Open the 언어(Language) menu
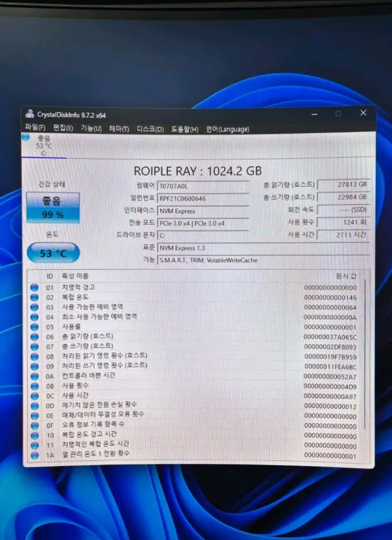Image resolution: width=392 pixels, height=540 pixels. (228, 130)
